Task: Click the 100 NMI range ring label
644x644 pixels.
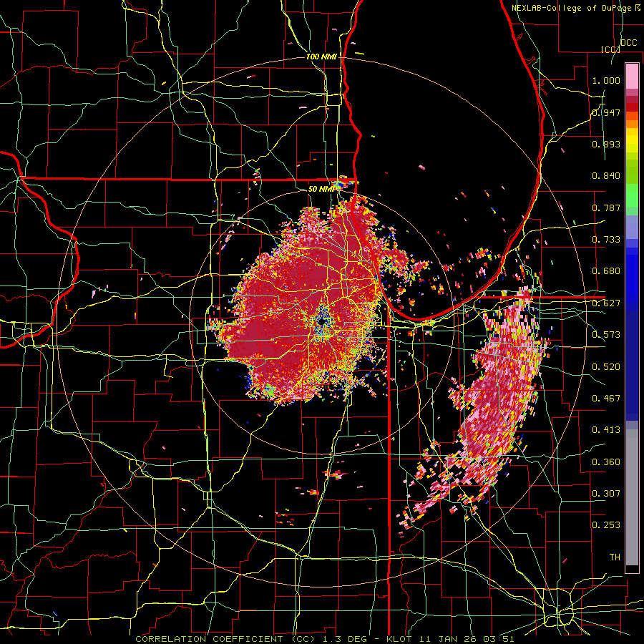Action: point(321,57)
